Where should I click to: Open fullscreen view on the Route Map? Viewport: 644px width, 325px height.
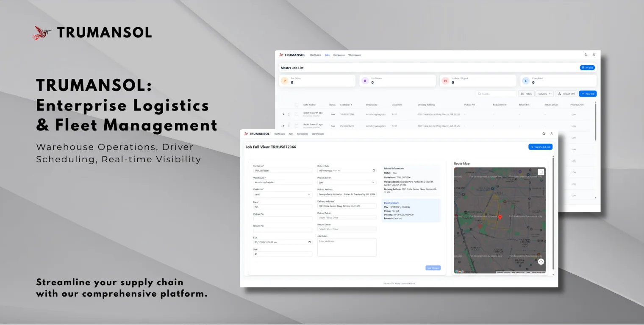[541, 172]
